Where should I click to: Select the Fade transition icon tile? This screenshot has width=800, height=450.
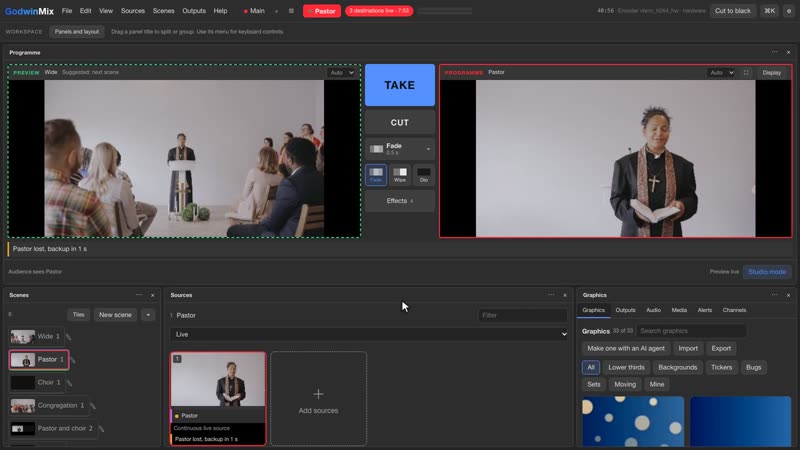(x=376, y=175)
